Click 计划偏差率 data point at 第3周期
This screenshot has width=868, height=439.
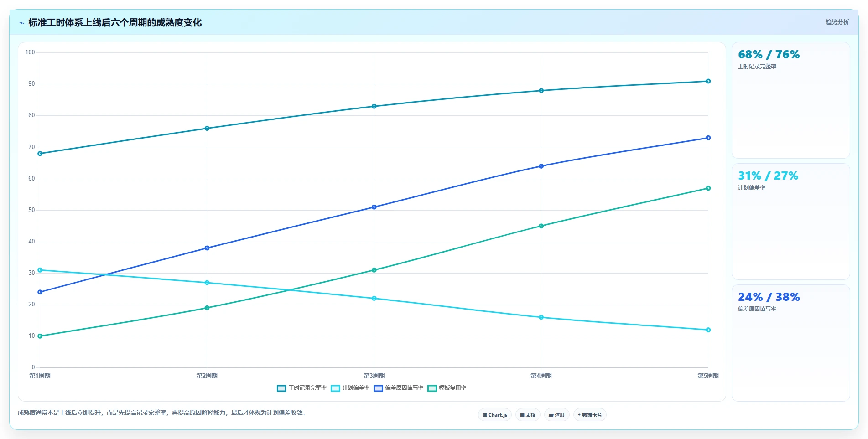(374, 299)
